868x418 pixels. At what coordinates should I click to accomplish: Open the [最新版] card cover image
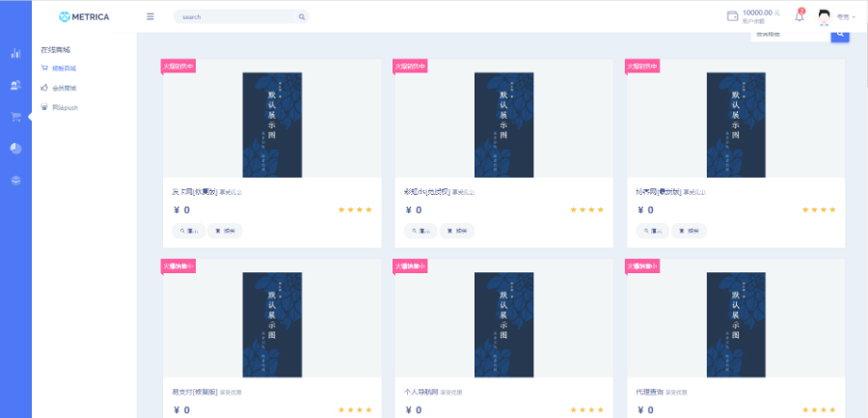pyautogui.click(x=736, y=125)
